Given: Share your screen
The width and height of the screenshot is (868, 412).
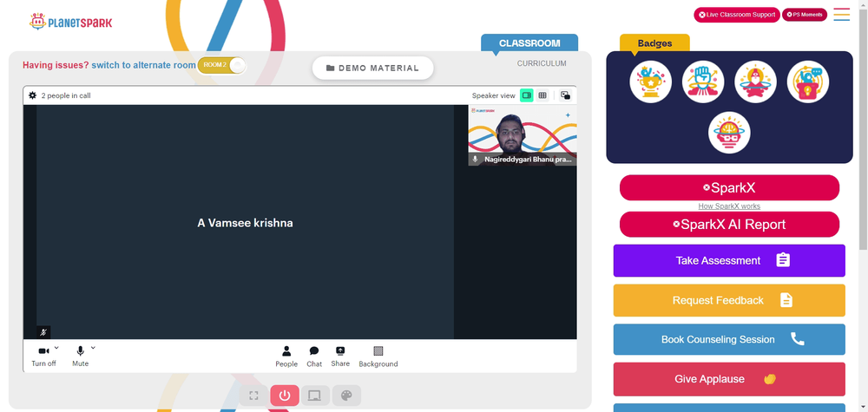Looking at the screenshot, I should 340,356.
